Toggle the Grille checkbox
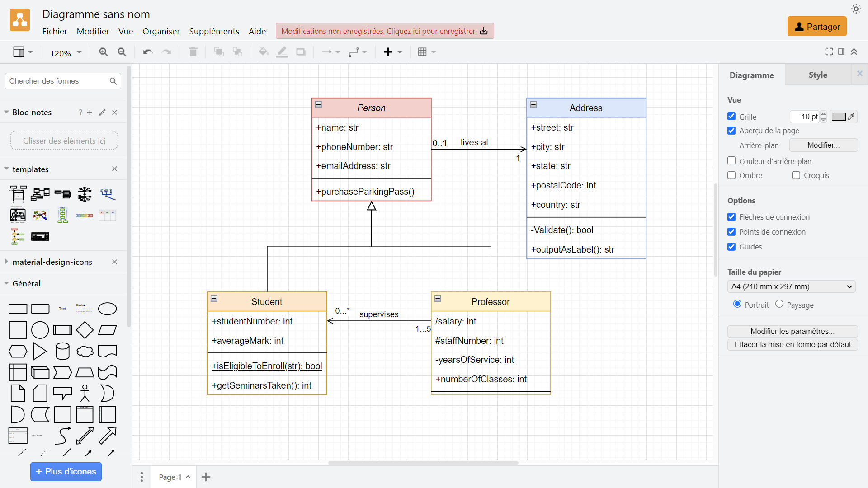 [x=731, y=117]
